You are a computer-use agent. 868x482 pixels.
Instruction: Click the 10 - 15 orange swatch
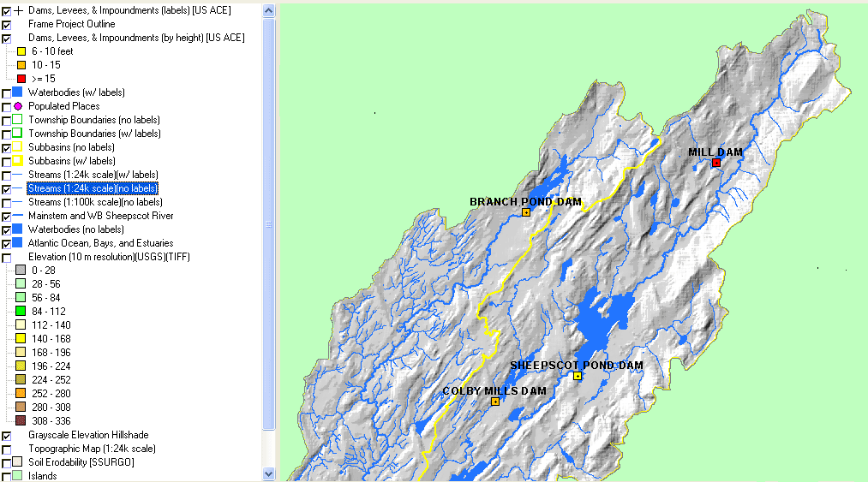(21, 65)
